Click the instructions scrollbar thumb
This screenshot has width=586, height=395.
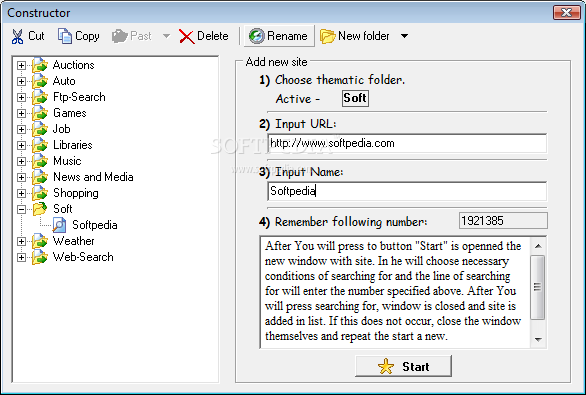click(x=538, y=287)
